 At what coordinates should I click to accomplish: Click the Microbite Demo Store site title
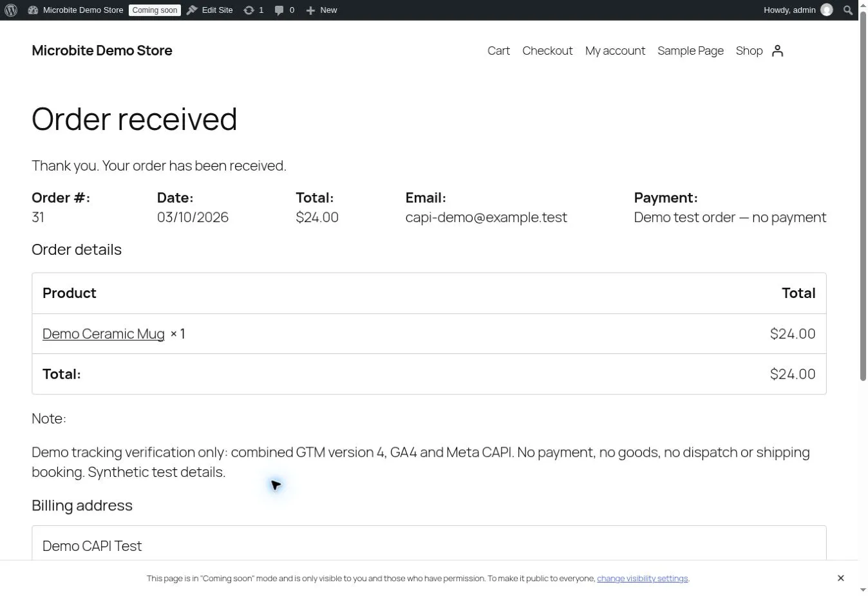point(102,51)
